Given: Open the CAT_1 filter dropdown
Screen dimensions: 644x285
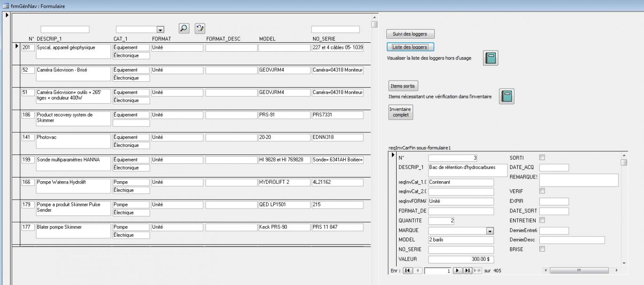Looking at the screenshot, I should click(x=161, y=29).
